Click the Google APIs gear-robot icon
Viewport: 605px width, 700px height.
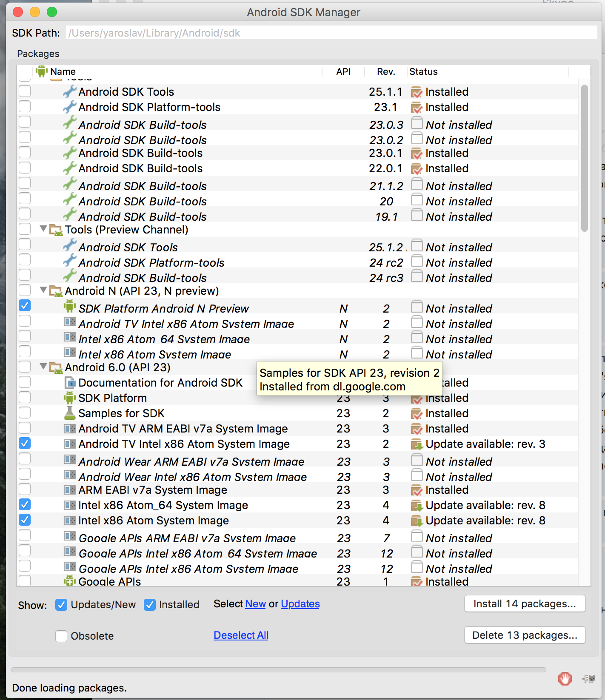coord(69,580)
